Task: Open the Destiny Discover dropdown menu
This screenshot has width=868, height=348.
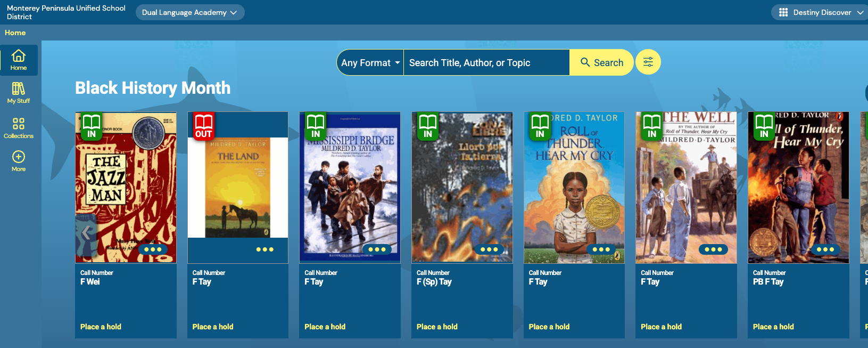Action: click(821, 12)
